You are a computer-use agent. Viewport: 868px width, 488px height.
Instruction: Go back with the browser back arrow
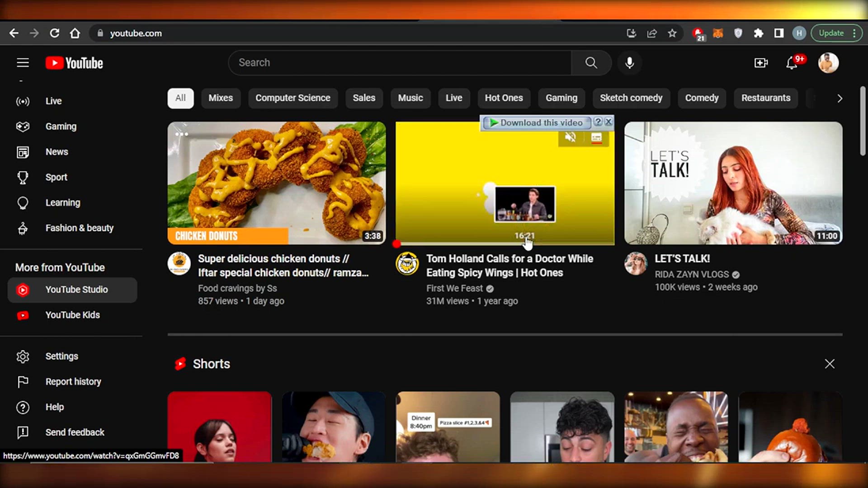pos(14,33)
